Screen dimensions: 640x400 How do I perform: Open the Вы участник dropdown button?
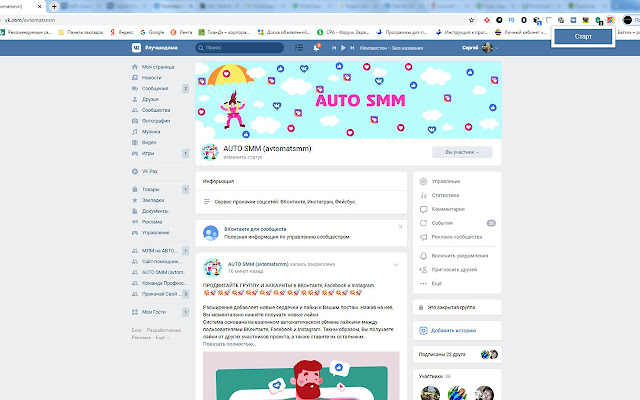pyautogui.click(x=462, y=152)
